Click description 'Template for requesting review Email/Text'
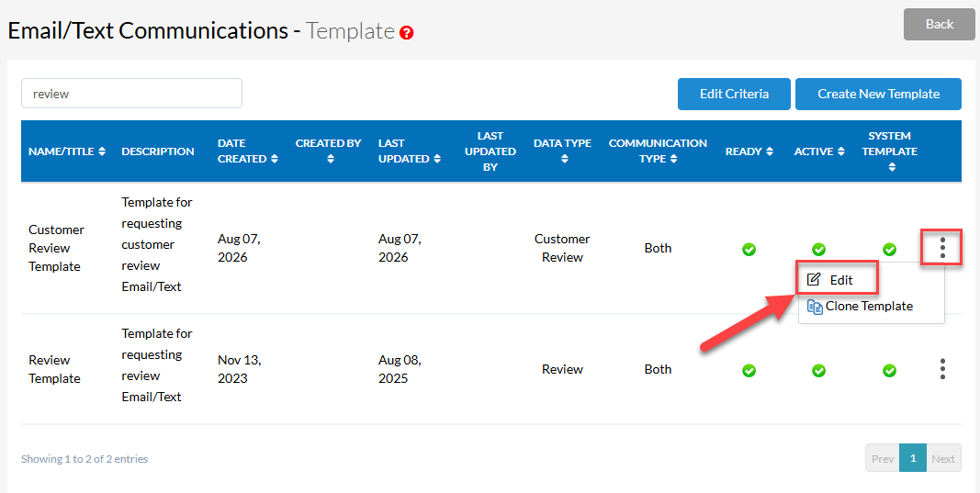The height and width of the screenshot is (493, 980). coord(157,364)
